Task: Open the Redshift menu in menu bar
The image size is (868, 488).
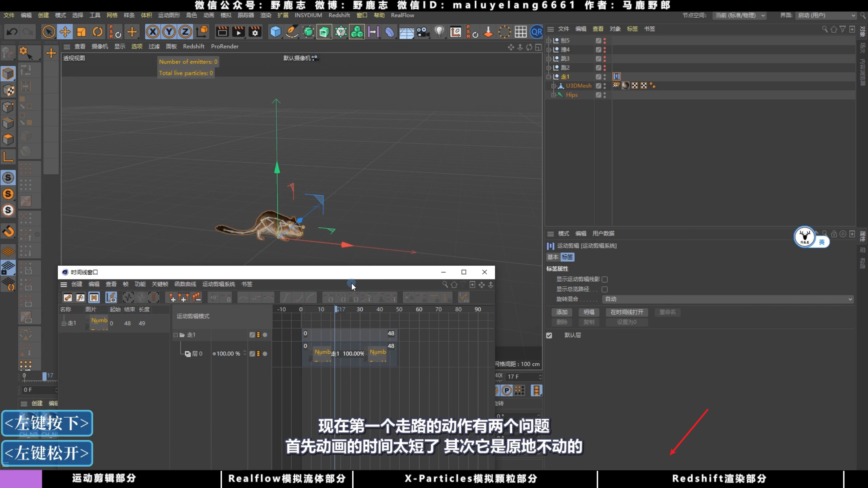Action: (339, 15)
